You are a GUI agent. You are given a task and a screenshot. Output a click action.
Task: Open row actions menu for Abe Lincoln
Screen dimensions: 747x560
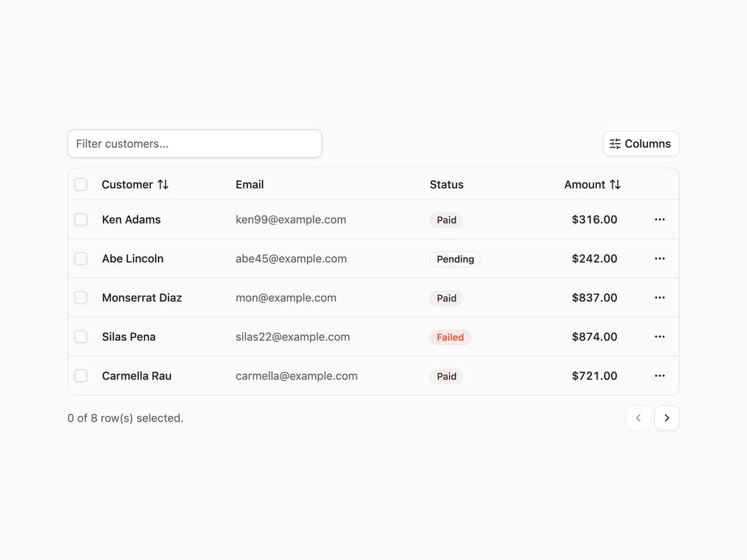pos(659,259)
